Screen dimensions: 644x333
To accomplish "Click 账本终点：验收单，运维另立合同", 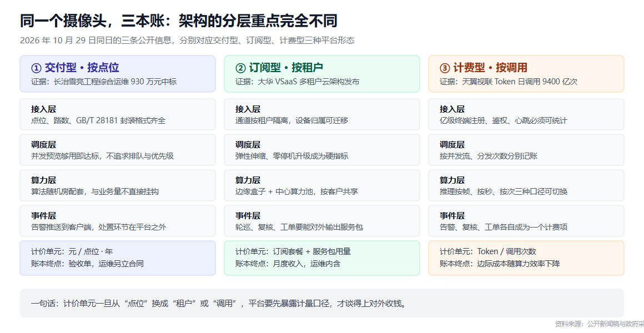I will click(x=88, y=264).
